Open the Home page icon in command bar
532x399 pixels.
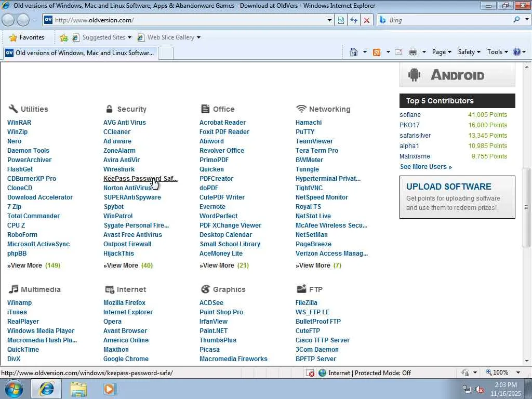[353, 52]
